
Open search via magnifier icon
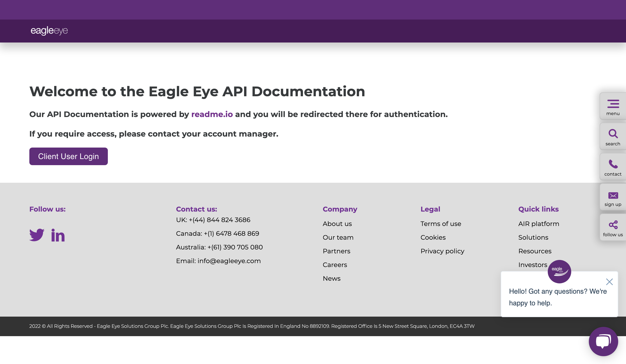613,134
